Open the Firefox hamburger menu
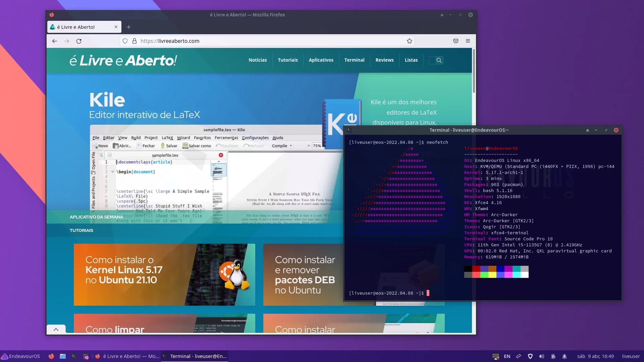This screenshot has height=362, width=644. [468, 41]
